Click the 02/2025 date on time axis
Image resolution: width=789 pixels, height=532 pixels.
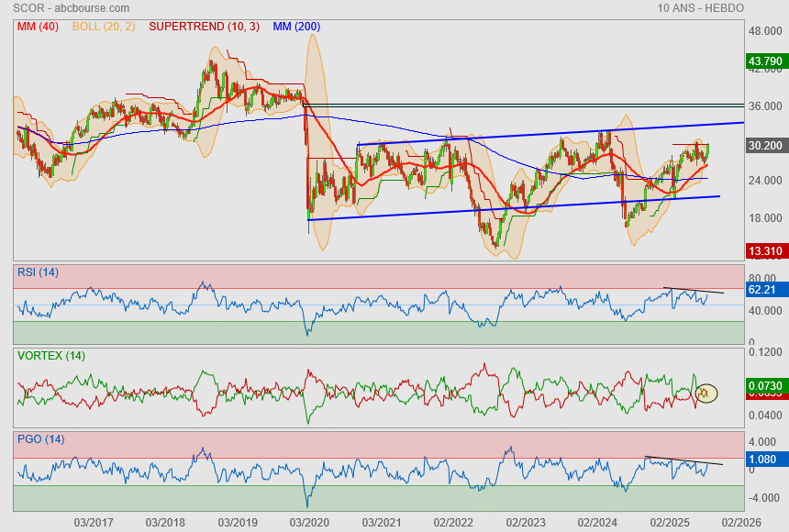click(x=669, y=522)
